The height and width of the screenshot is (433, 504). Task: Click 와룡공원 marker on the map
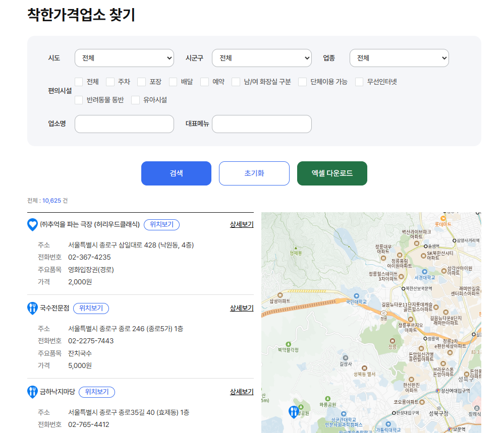pos(327,399)
